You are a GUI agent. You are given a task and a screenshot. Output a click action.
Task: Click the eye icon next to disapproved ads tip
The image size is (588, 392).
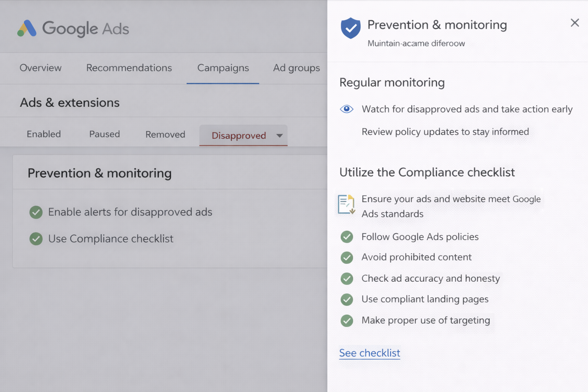pos(346,109)
